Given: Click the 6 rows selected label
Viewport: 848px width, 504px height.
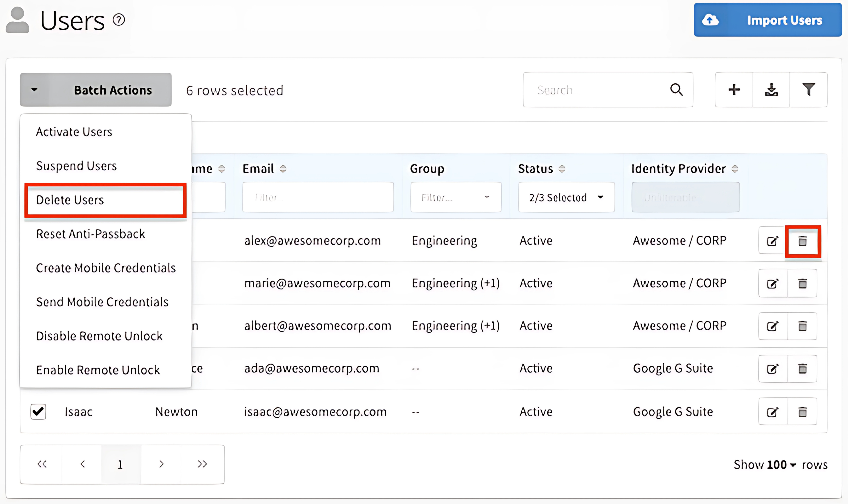Looking at the screenshot, I should pos(235,90).
